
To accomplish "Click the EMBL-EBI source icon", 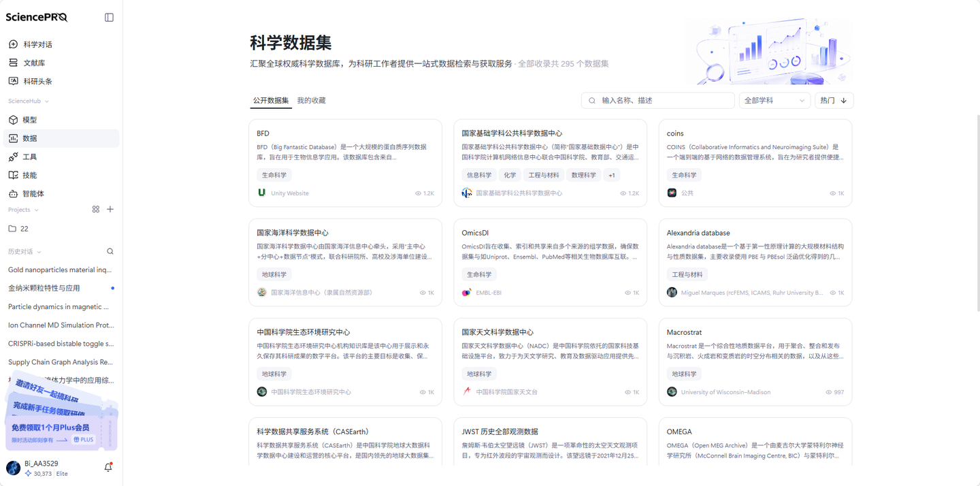I will coord(467,293).
